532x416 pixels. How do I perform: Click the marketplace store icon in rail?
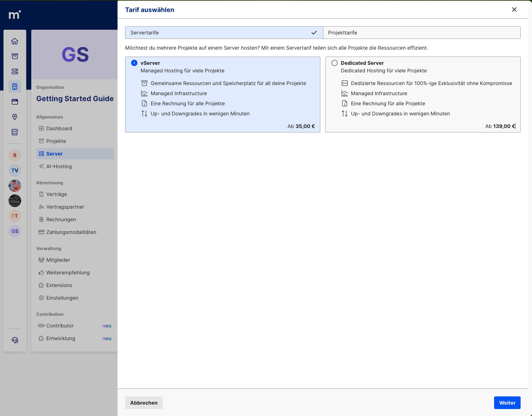(x=15, y=132)
